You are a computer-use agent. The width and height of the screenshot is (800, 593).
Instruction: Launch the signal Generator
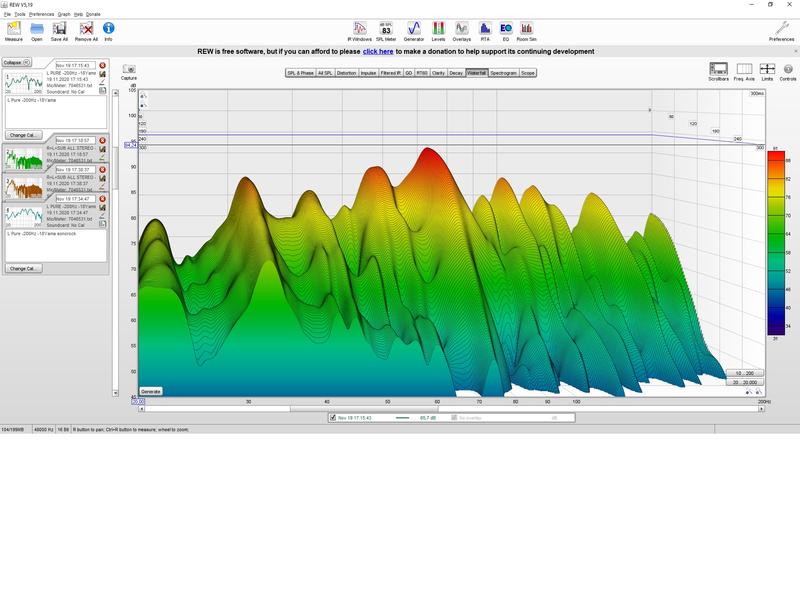(414, 30)
